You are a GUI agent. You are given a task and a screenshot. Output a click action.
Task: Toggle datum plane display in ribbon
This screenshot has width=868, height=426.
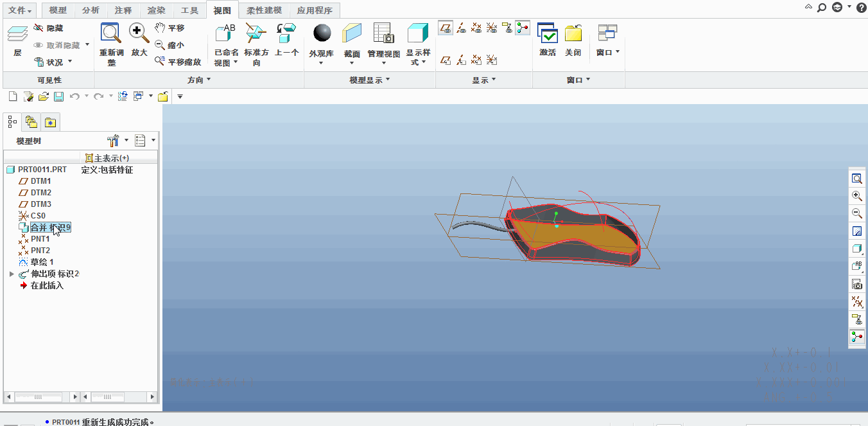pos(446,28)
